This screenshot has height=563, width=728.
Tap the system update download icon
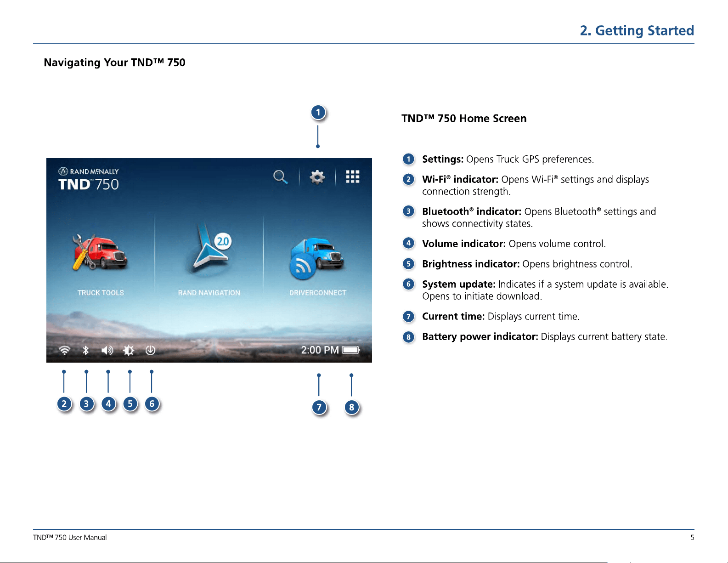pyautogui.click(x=150, y=351)
